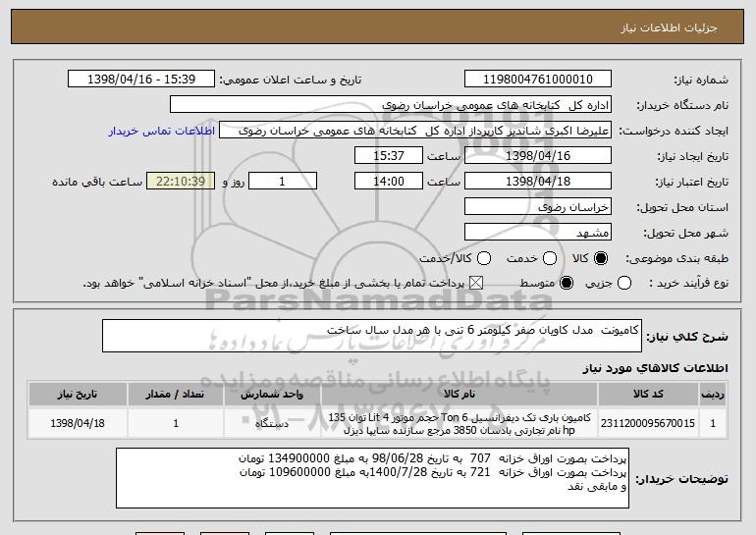Click the تاریخ ایجاد نیاز date field

click(536, 156)
